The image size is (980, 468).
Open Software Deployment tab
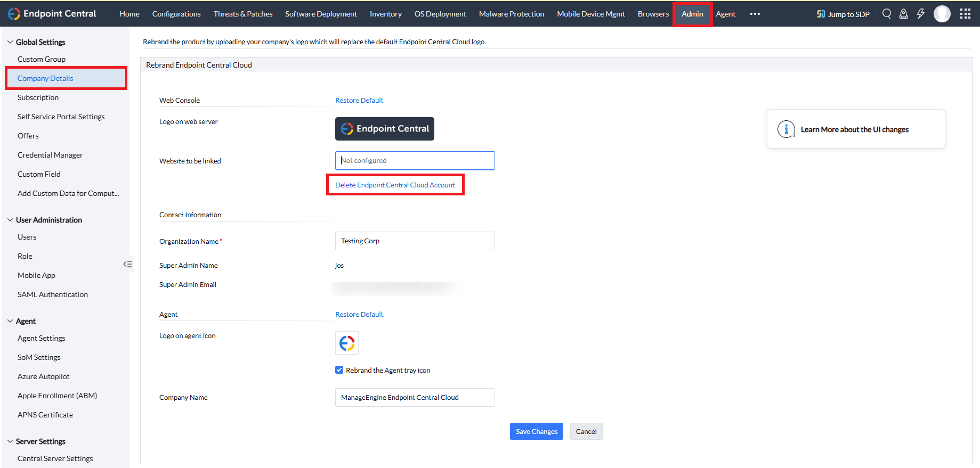click(x=321, y=14)
